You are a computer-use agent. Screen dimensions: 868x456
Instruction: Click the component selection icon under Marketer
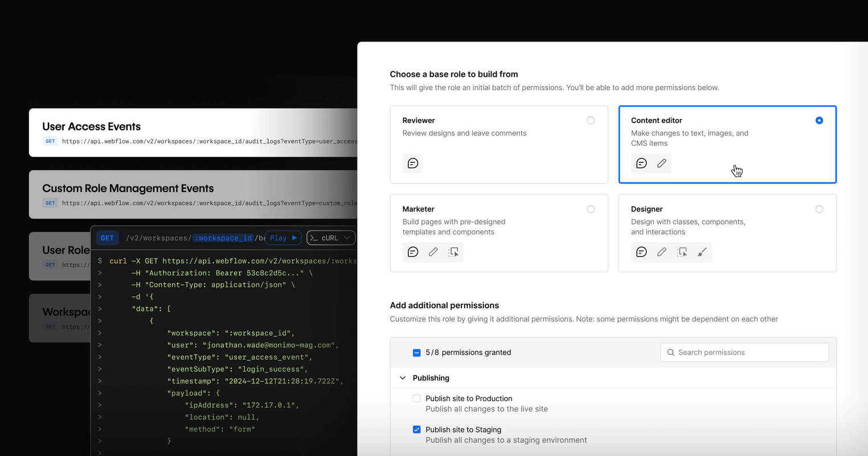[454, 251]
